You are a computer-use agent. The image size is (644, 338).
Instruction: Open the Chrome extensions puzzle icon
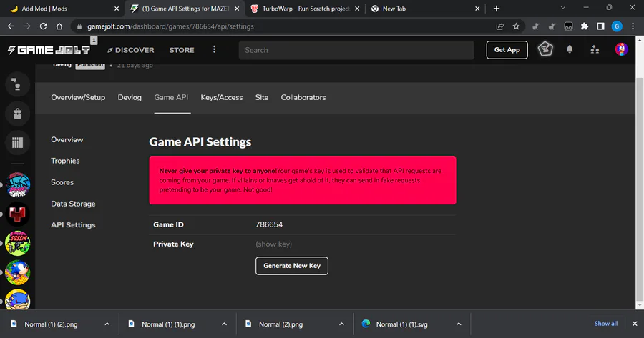(585, 26)
